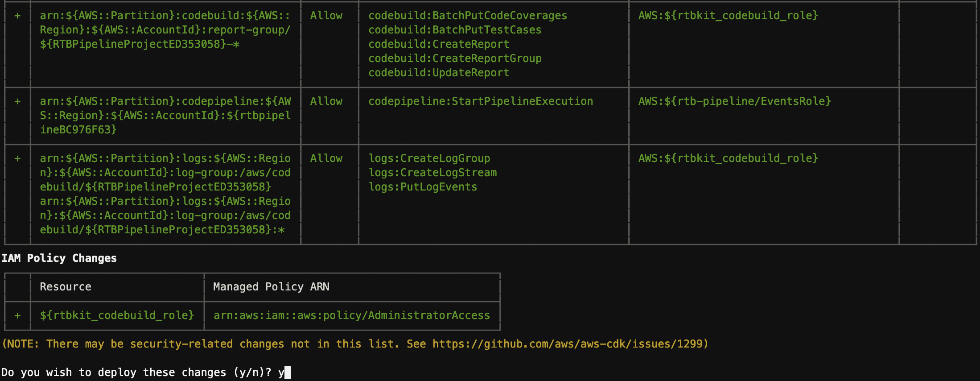Select the security-related changes NOTE text

[x=355, y=344]
